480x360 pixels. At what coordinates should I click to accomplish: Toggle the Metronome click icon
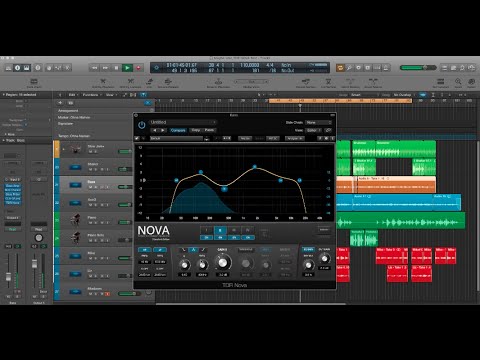pos(386,68)
